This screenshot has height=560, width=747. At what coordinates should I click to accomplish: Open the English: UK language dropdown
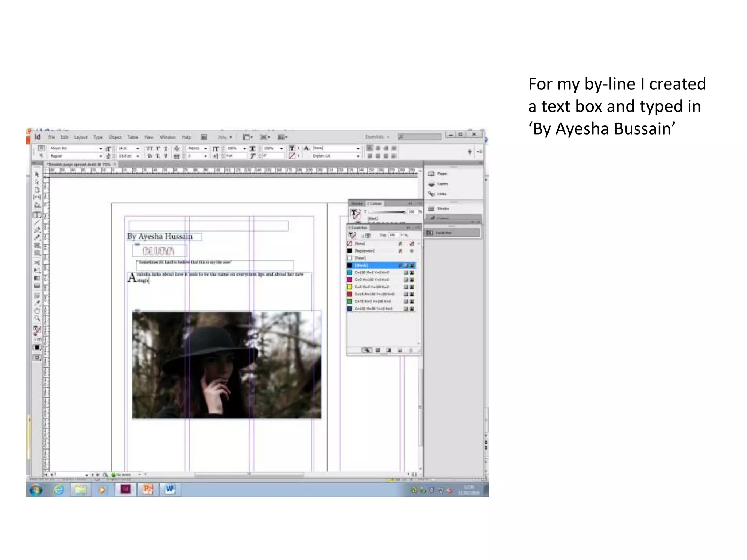pos(358,156)
